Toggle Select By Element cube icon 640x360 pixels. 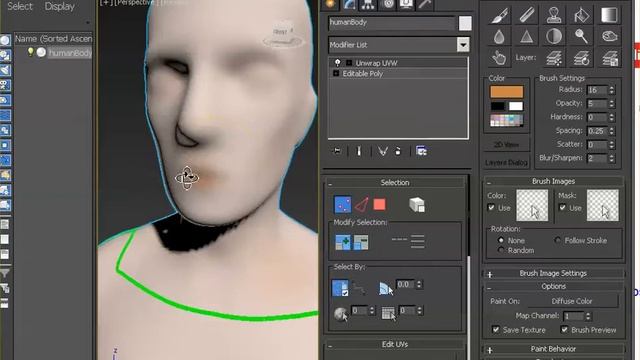click(417, 204)
